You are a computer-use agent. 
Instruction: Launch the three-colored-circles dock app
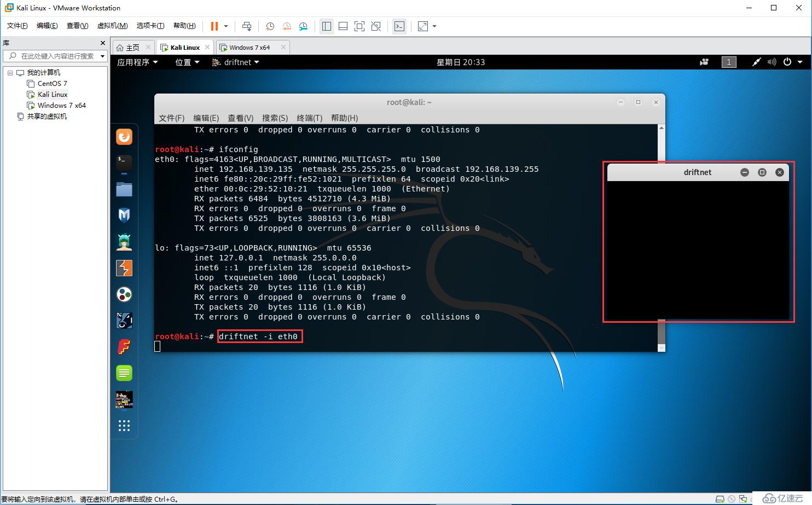pos(124,294)
